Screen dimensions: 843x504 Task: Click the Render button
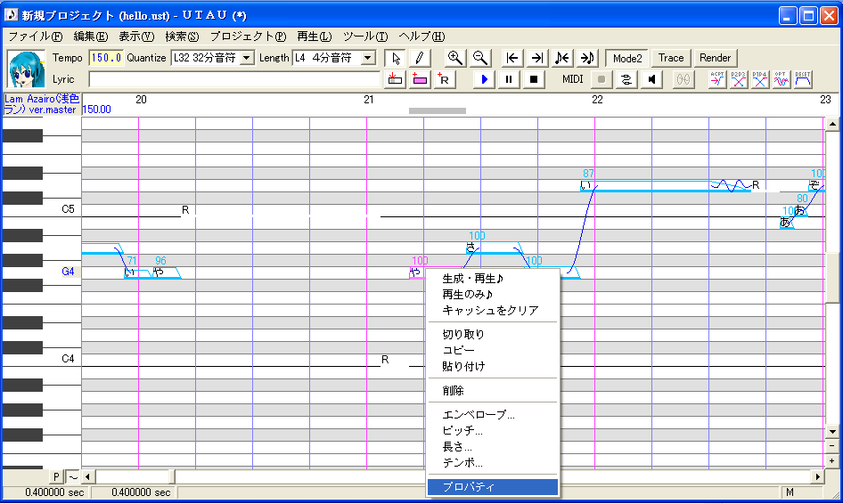715,58
